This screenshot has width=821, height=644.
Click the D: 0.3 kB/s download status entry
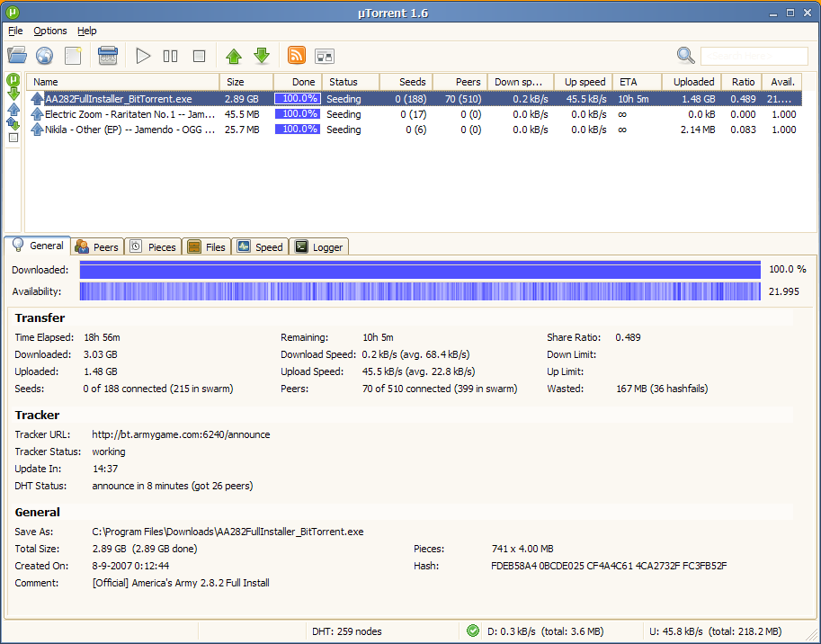545,631
